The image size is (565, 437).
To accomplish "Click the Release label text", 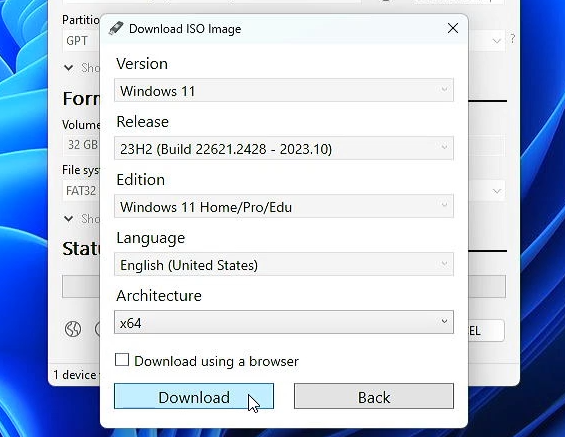I will coord(142,122).
